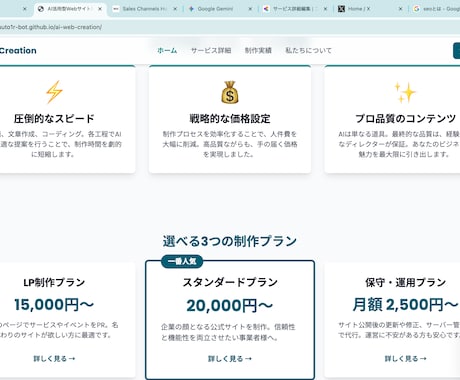This screenshot has height=380, width=460.
Task: Switch to the Google Gemini tab
Action: [220, 9]
